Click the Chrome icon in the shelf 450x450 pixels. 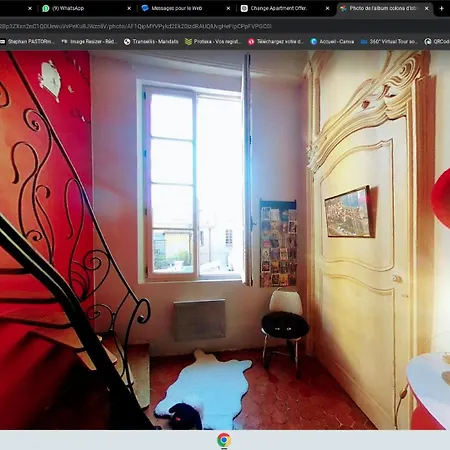[x=224, y=440]
